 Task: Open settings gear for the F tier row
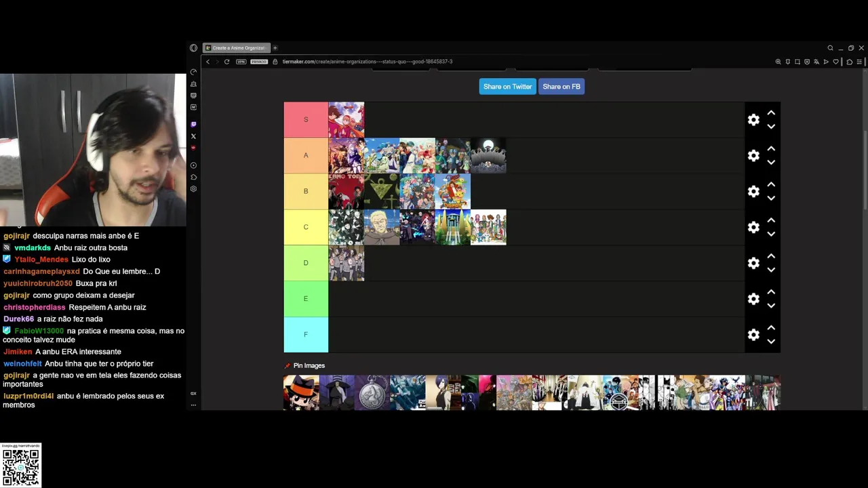753,335
